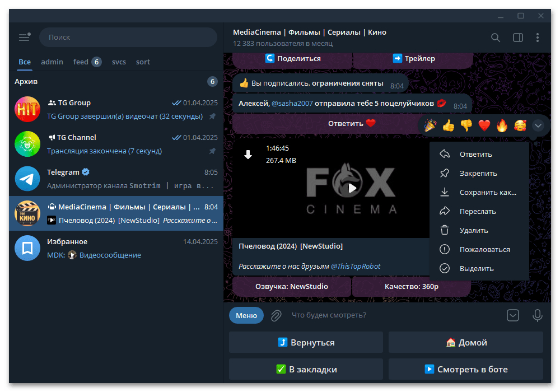560x392 pixels.
Task: Open the svcs folder tab
Action: (119, 62)
